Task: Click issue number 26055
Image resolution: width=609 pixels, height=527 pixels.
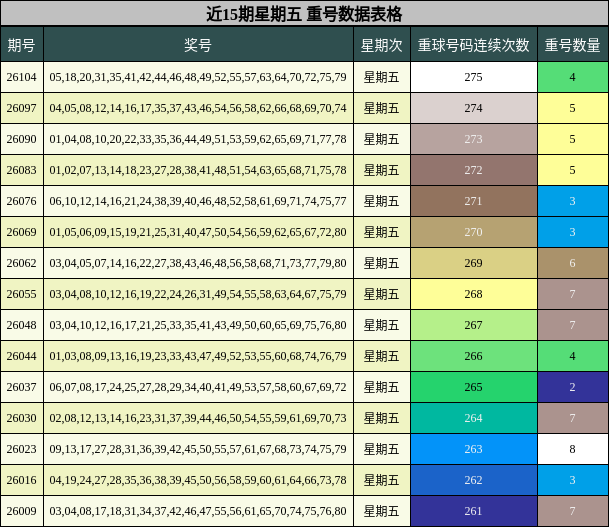Action: click(22, 294)
